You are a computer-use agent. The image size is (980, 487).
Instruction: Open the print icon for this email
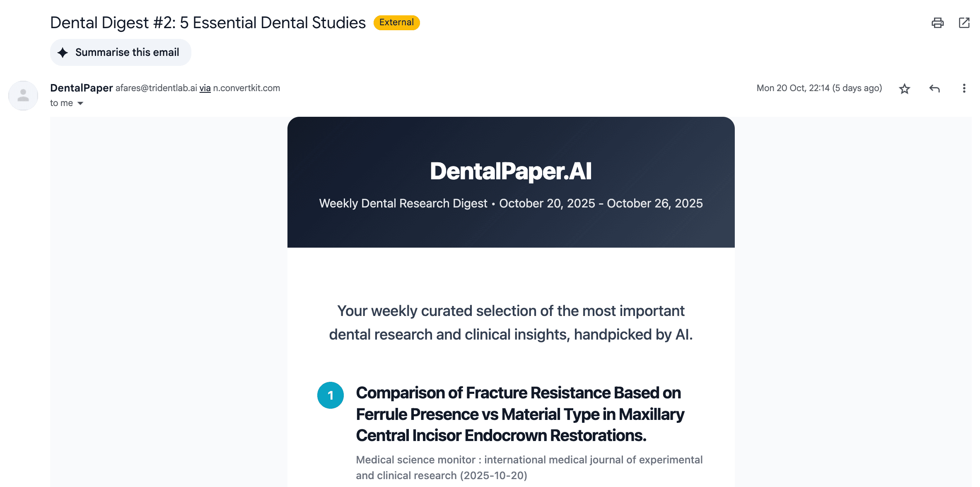click(x=937, y=23)
